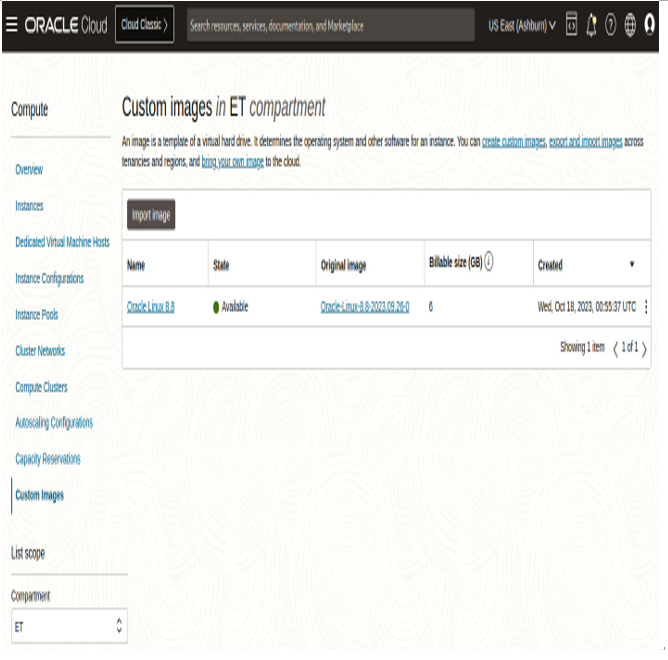Screen dimensions: 668x660
Task: Open Capacity Reservations
Action: (48, 459)
